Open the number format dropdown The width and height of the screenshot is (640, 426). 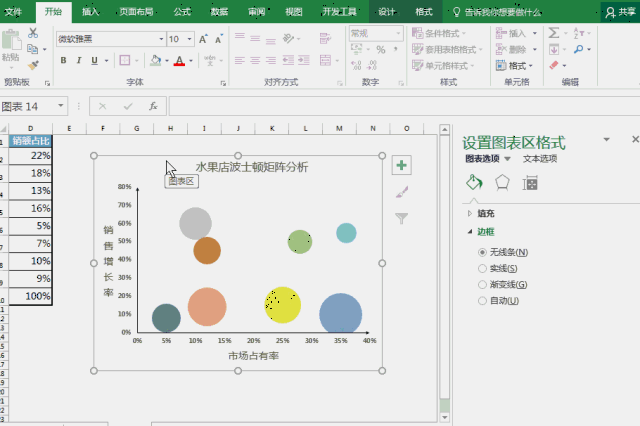398,33
